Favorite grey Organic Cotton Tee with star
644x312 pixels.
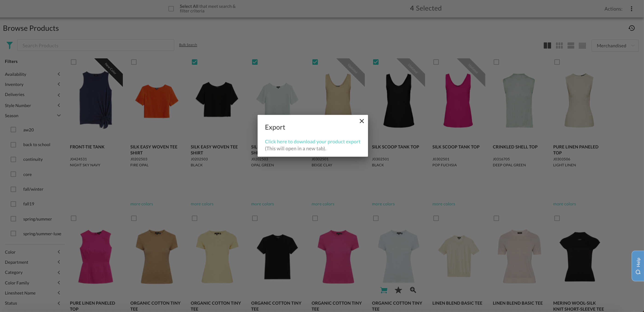point(398,290)
